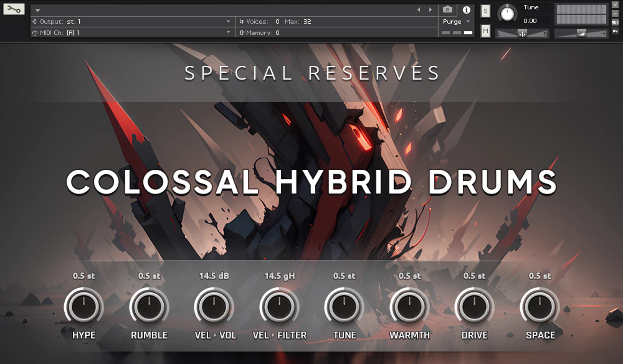Click the 0.5 st value above HYPE
This screenshot has height=364, width=623.
click(84, 276)
